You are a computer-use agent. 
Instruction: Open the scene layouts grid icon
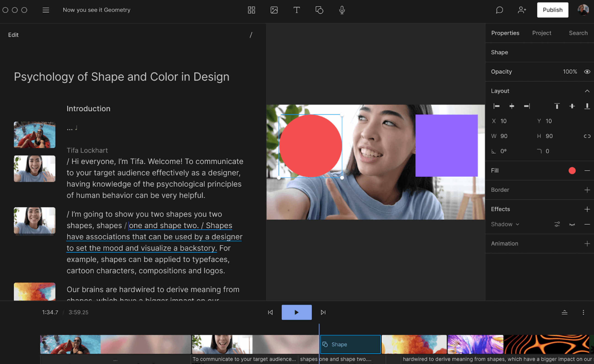252,10
